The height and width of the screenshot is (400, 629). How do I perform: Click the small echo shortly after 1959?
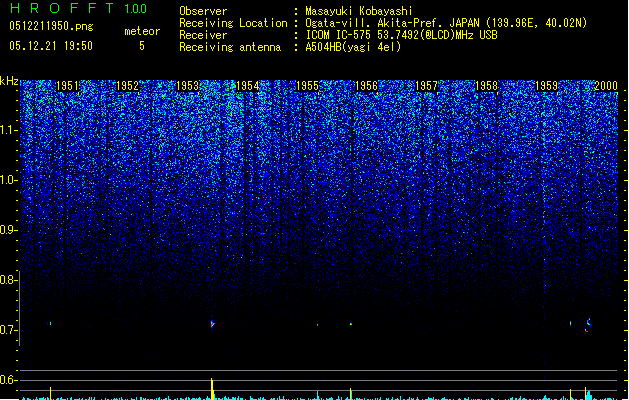(x=570, y=323)
